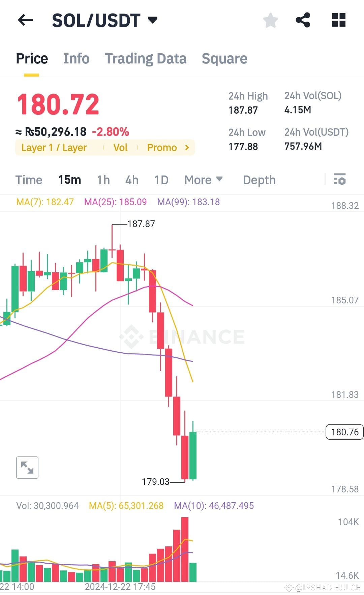The image size is (364, 595).
Task: Open the apps grid icon top right
Action: click(x=339, y=20)
